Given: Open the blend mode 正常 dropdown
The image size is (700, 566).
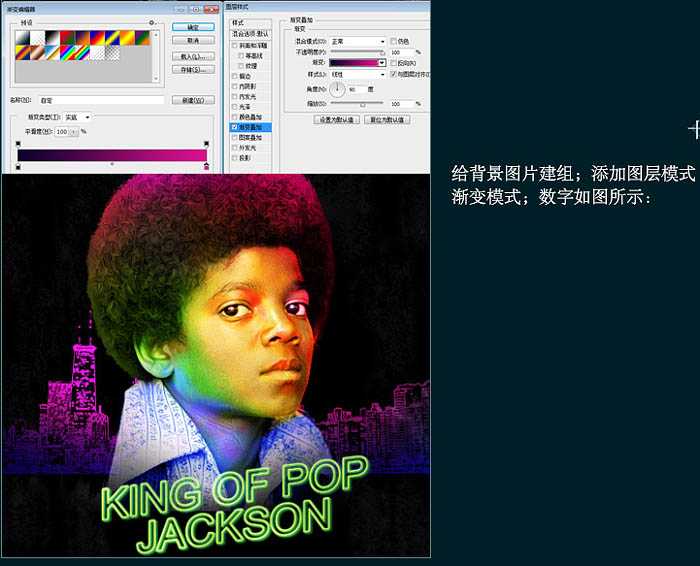Looking at the screenshot, I should [x=358, y=42].
